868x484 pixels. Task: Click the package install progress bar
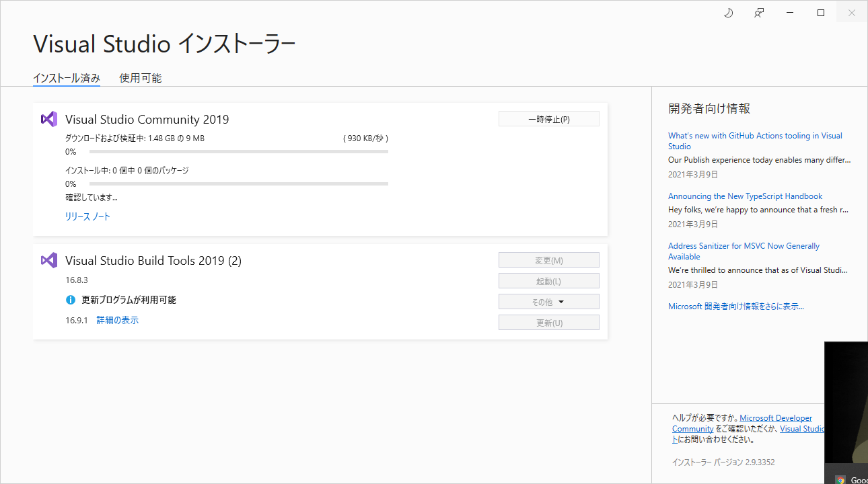[239, 184]
